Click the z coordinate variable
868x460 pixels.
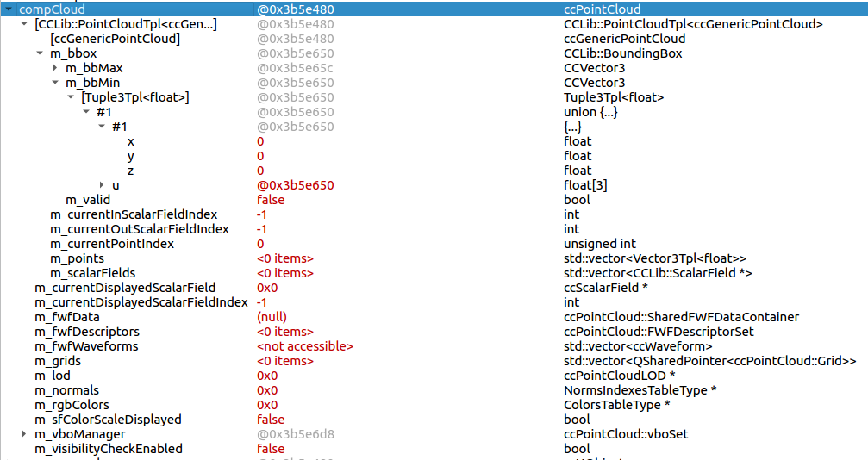(131, 171)
